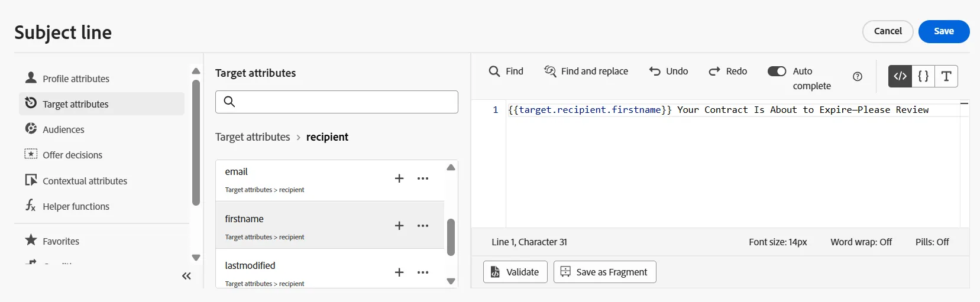
Task: Click the Line 1, Character 31 status
Action: 529,242
